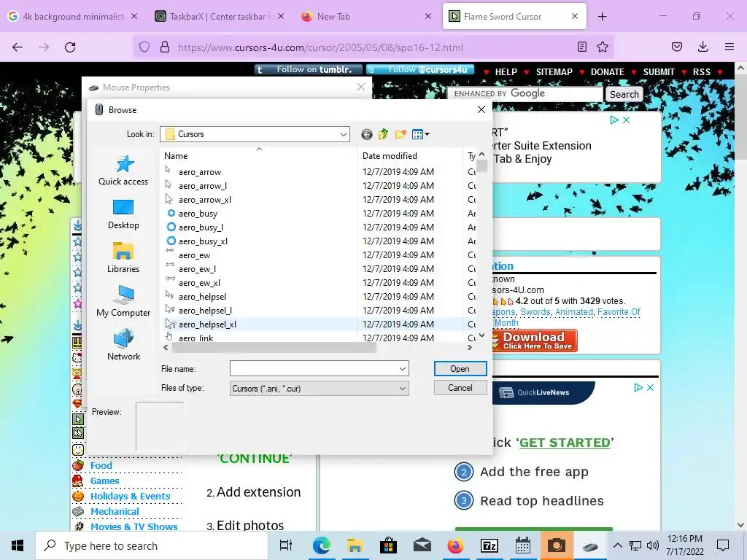The height and width of the screenshot is (560, 747).
Task: Select Quick access in places bar
Action: click(x=123, y=171)
